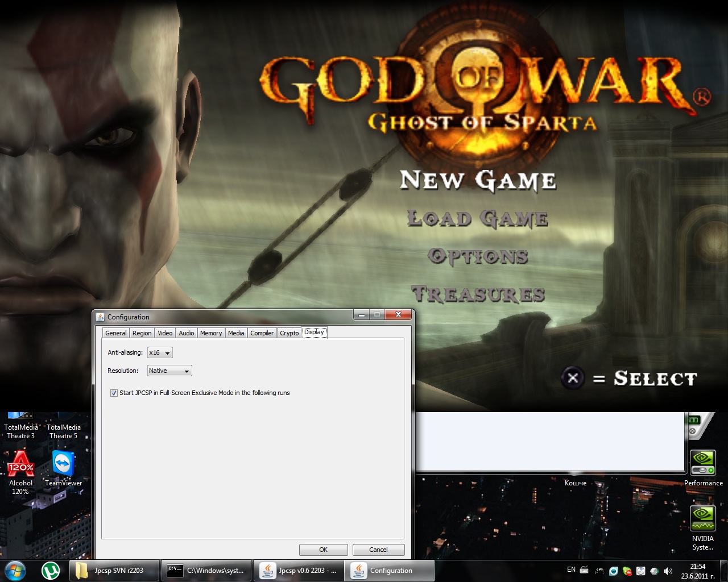The height and width of the screenshot is (582, 728).
Task: Launch the NVIDIA Performance desktop shortcut
Action: (702, 463)
